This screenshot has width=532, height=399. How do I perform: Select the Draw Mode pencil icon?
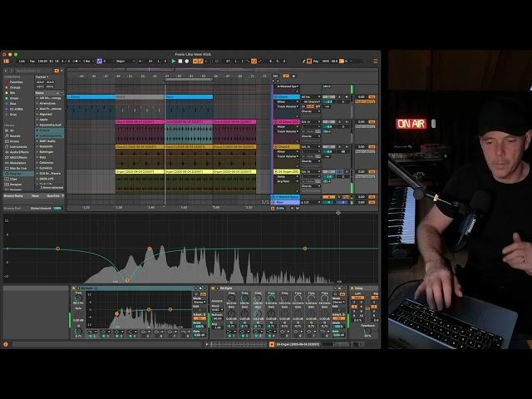(x=303, y=61)
